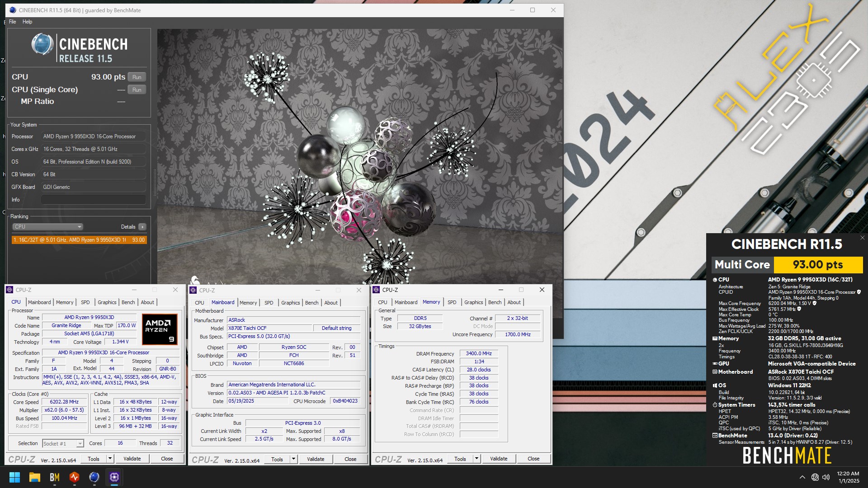This screenshot has width=868, height=488.
Task: Open CPU tab in Memory CPU-Z window
Action: pyautogui.click(x=382, y=302)
